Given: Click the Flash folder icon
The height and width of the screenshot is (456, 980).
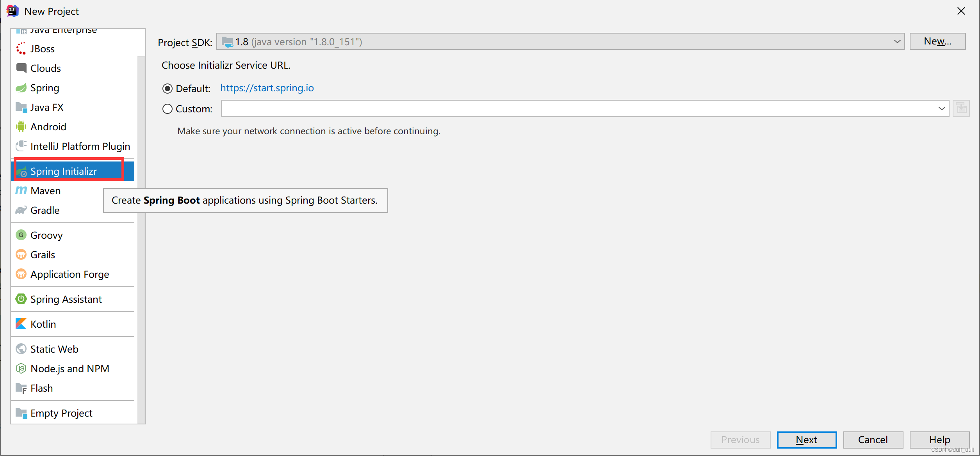Looking at the screenshot, I should click(21, 388).
